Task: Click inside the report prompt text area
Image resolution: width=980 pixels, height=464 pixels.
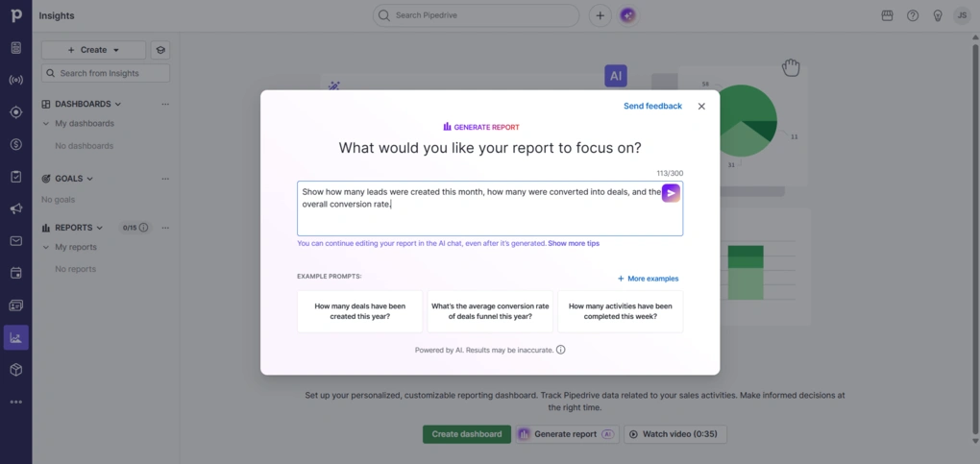Action: click(490, 208)
